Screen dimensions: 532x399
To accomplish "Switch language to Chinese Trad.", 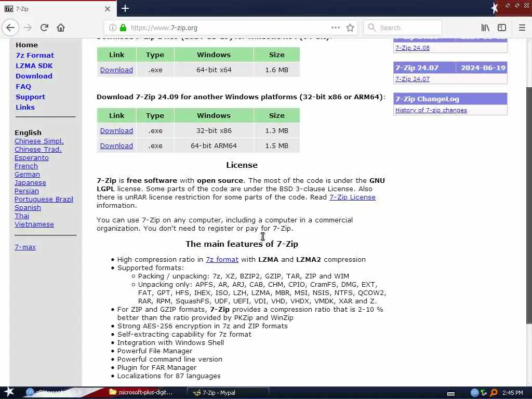I will [x=38, y=149].
